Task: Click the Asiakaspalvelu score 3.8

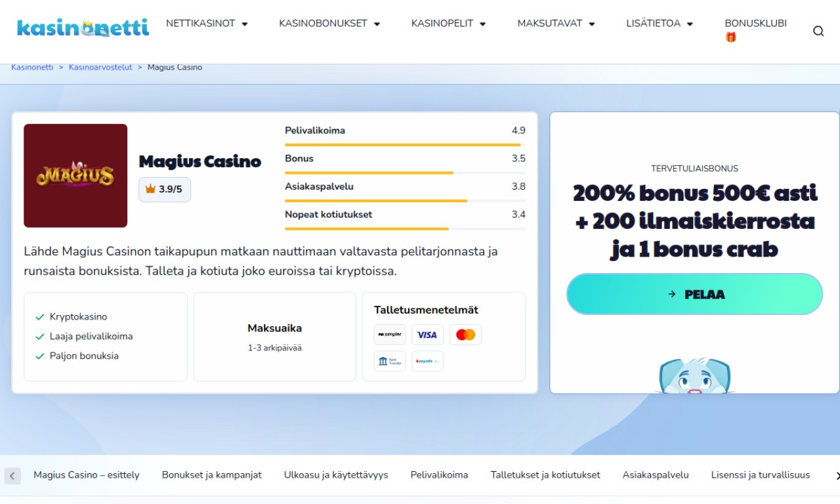Action: [x=518, y=187]
